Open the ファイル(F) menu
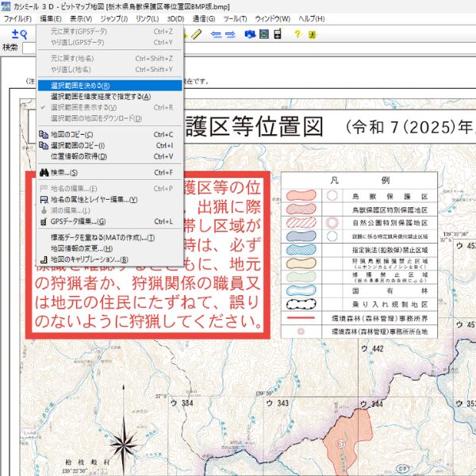This screenshot has height=476, width=476. 17,18
